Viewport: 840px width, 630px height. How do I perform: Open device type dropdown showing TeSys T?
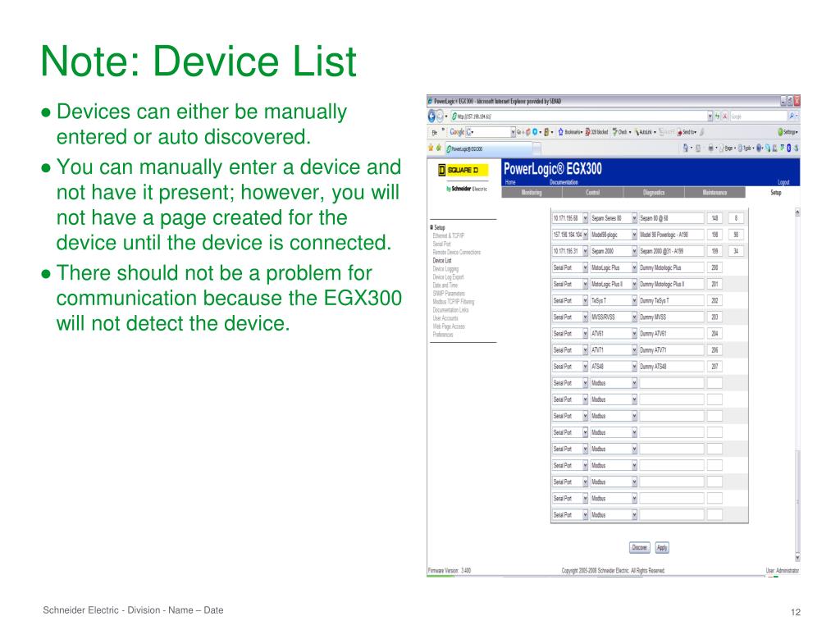point(614,300)
